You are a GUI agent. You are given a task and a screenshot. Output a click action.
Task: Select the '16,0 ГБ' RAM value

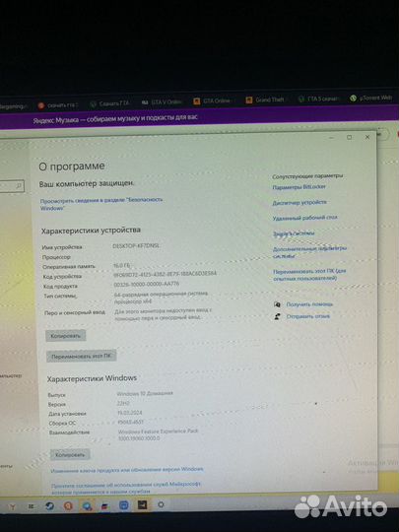point(121,265)
